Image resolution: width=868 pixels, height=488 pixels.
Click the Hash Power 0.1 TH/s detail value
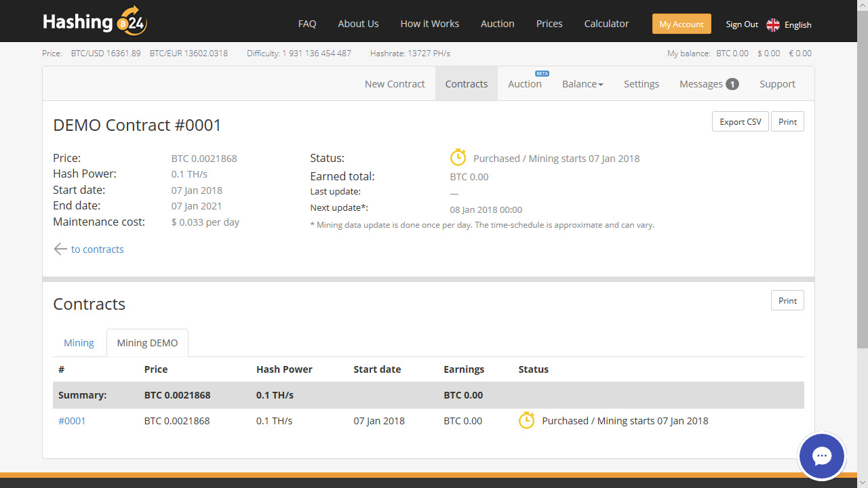pyautogui.click(x=189, y=174)
